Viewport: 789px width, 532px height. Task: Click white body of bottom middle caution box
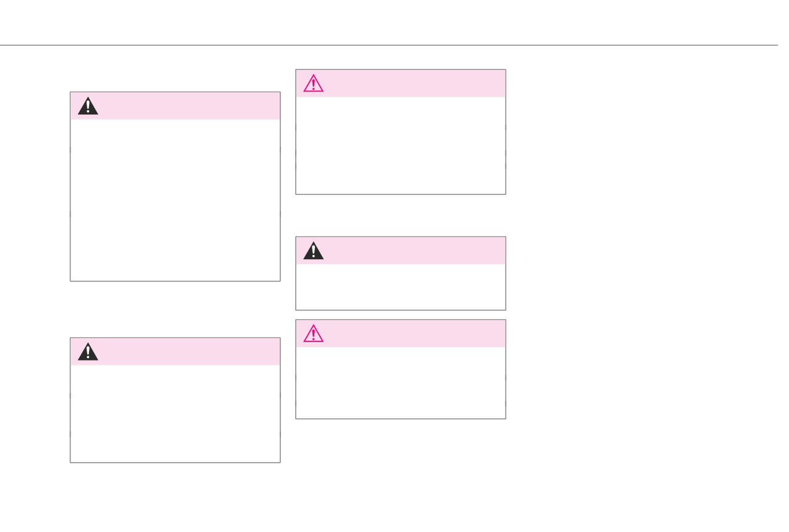[x=400, y=383]
